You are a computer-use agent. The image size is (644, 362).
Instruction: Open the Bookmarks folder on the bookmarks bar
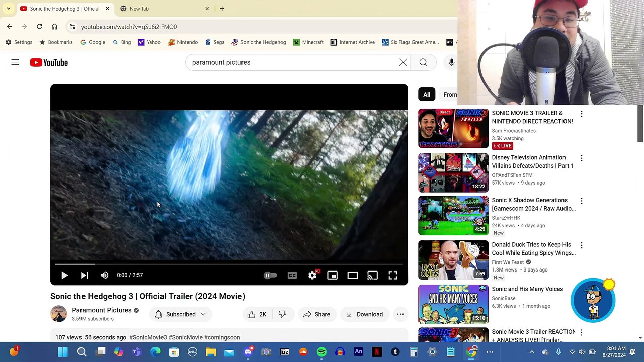(x=56, y=42)
